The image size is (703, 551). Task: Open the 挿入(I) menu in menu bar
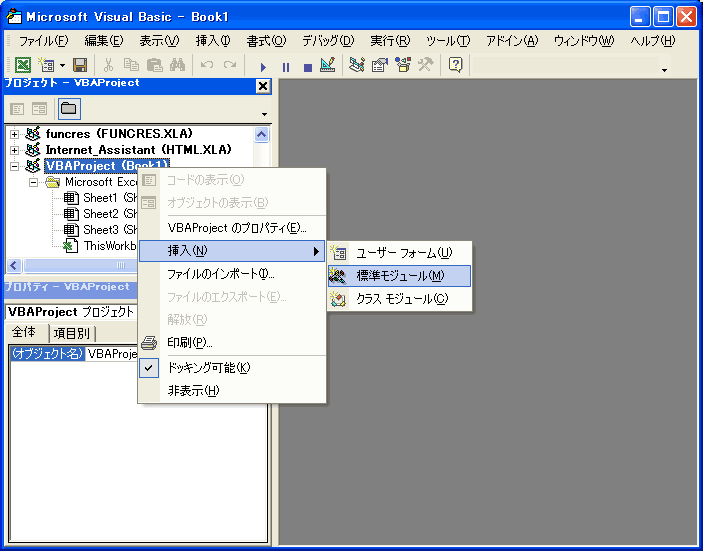click(x=213, y=41)
